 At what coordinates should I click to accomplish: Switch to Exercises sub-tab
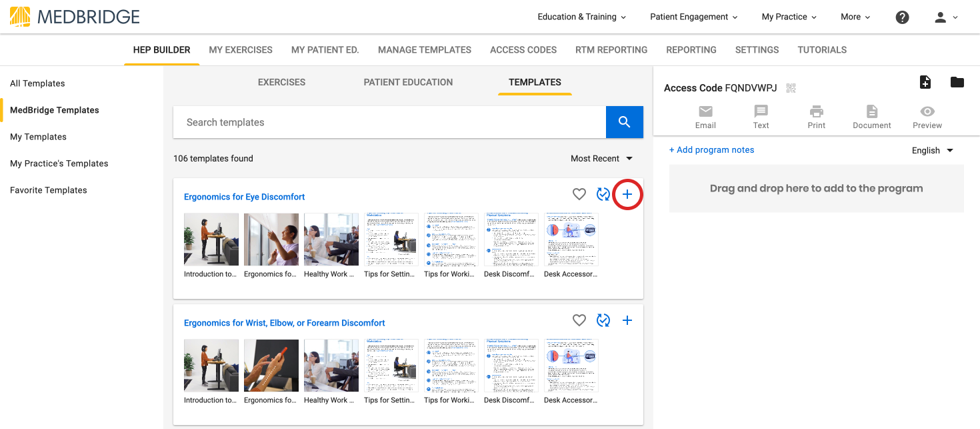coord(281,83)
